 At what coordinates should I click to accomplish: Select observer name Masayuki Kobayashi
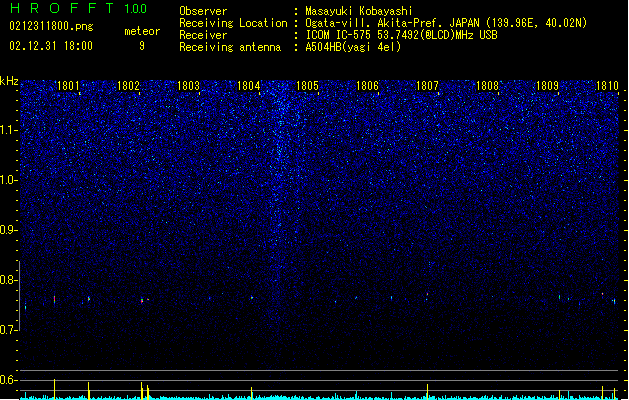(x=359, y=11)
